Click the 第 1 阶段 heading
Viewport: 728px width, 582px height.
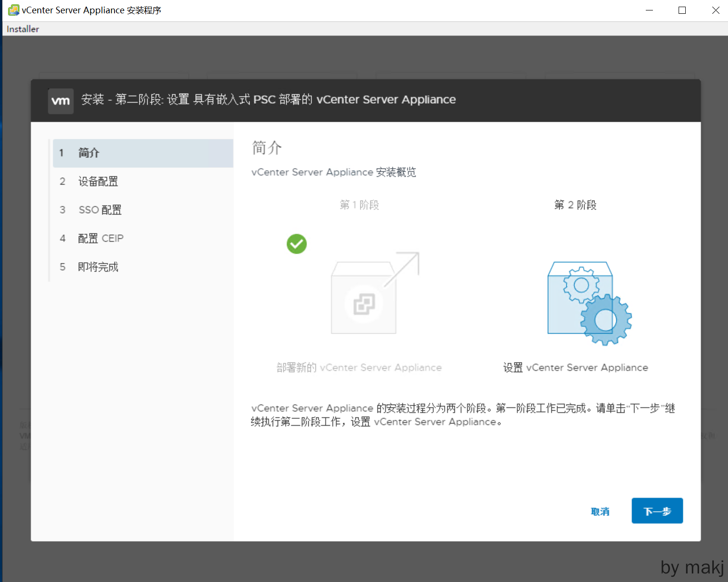click(x=359, y=205)
